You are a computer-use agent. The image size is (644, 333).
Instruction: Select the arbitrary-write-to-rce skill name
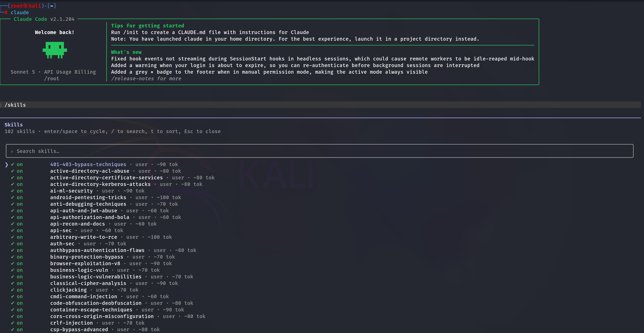[x=83, y=237]
